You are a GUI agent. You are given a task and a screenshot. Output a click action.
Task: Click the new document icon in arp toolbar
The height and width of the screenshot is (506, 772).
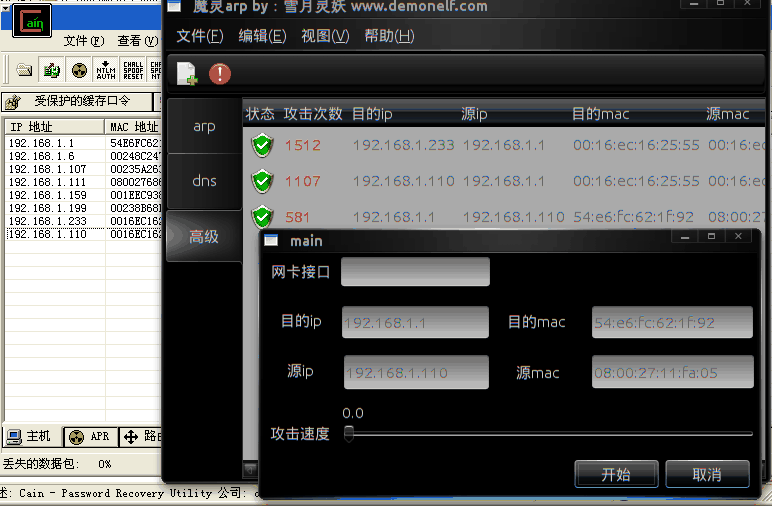pyautogui.click(x=187, y=74)
